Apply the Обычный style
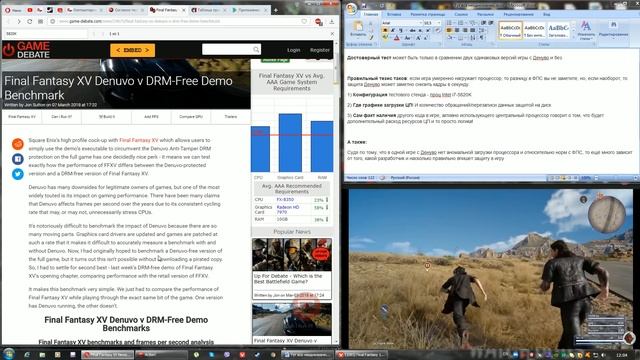 (510, 30)
